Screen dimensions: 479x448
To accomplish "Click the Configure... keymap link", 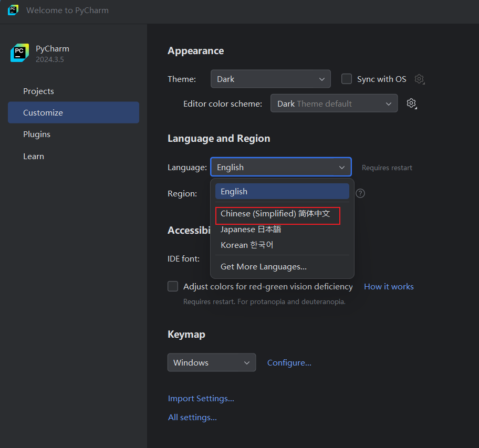I will [289, 362].
